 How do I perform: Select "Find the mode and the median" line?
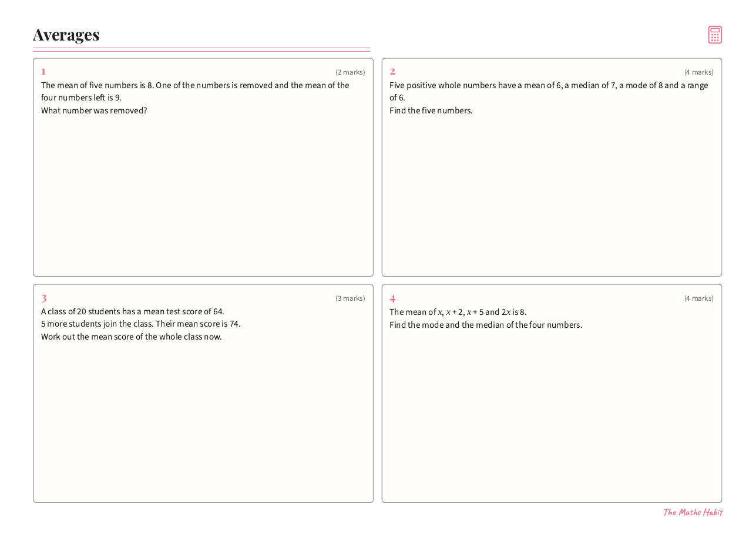click(x=486, y=325)
